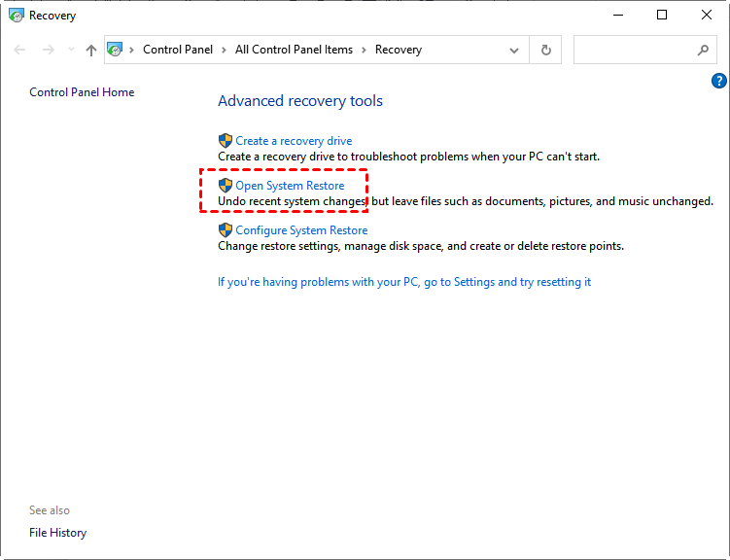
Task: Navigate to the Control Panel breadcrumb
Action: pyautogui.click(x=179, y=50)
